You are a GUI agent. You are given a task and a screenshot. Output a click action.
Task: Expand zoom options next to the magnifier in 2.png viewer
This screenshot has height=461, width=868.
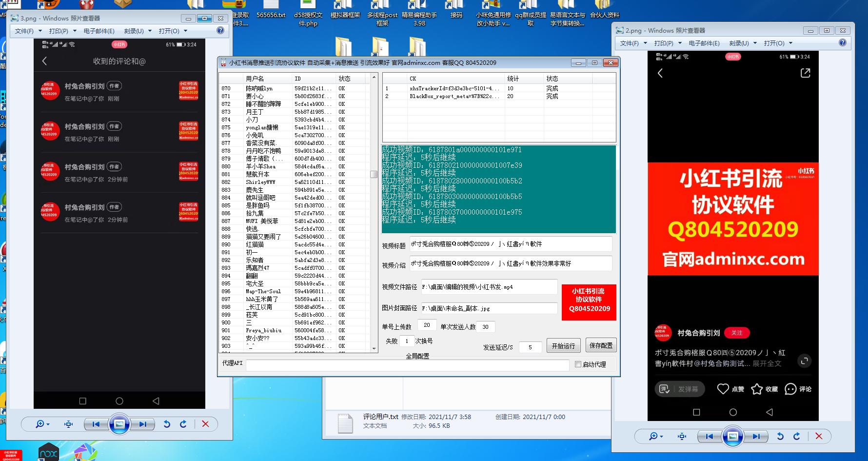[x=661, y=436]
